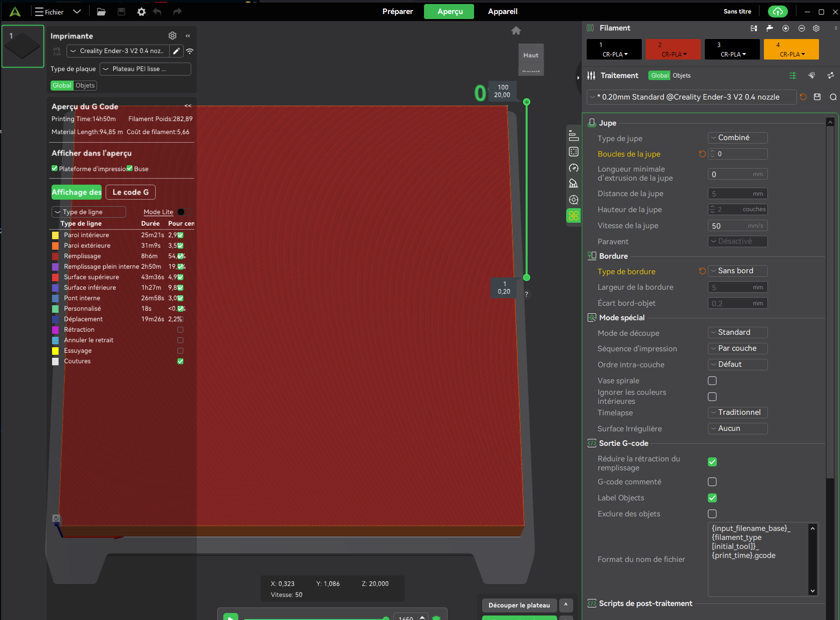Open the Fichier menu

pyautogui.click(x=49, y=12)
